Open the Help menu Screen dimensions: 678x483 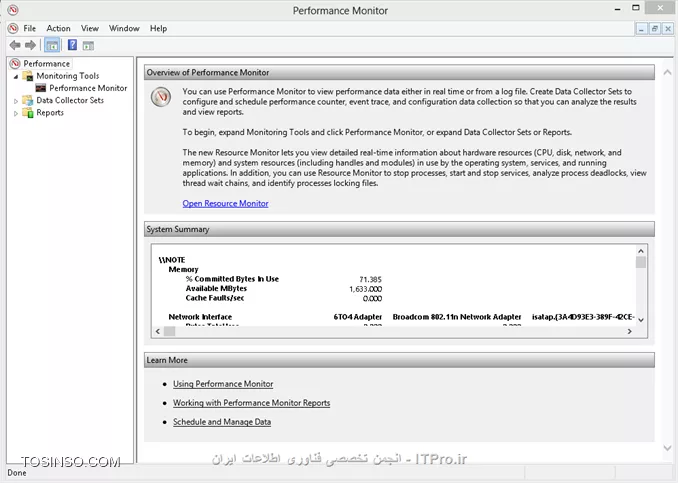pyautogui.click(x=158, y=28)
